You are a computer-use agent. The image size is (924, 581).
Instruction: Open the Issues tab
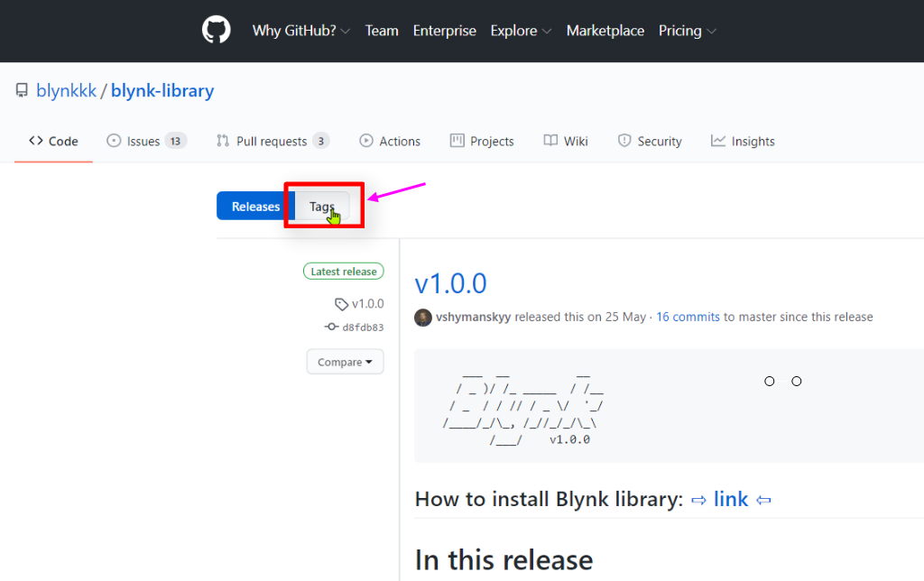point(146,142)
